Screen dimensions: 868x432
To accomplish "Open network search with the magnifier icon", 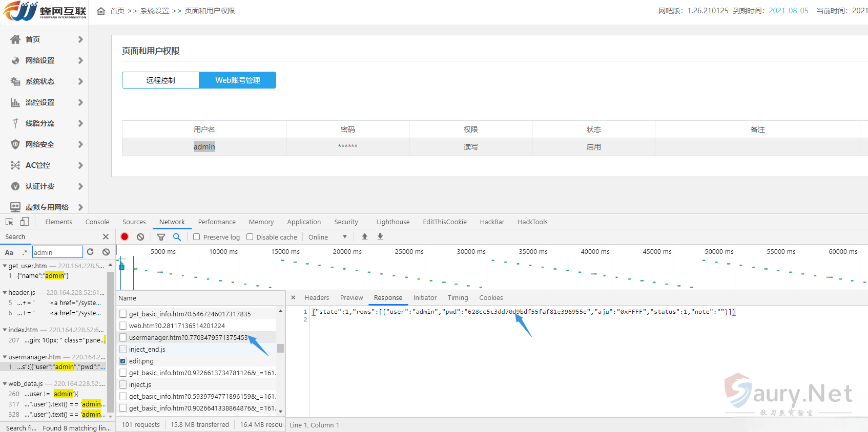I will (177, 237).
